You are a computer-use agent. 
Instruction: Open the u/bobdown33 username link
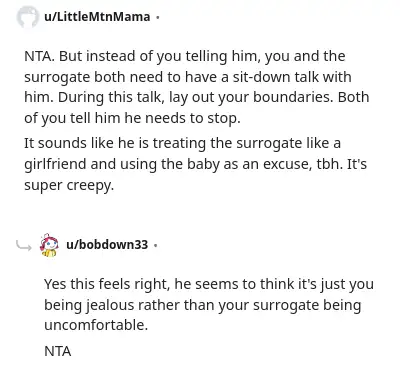[x=107, y=245]
